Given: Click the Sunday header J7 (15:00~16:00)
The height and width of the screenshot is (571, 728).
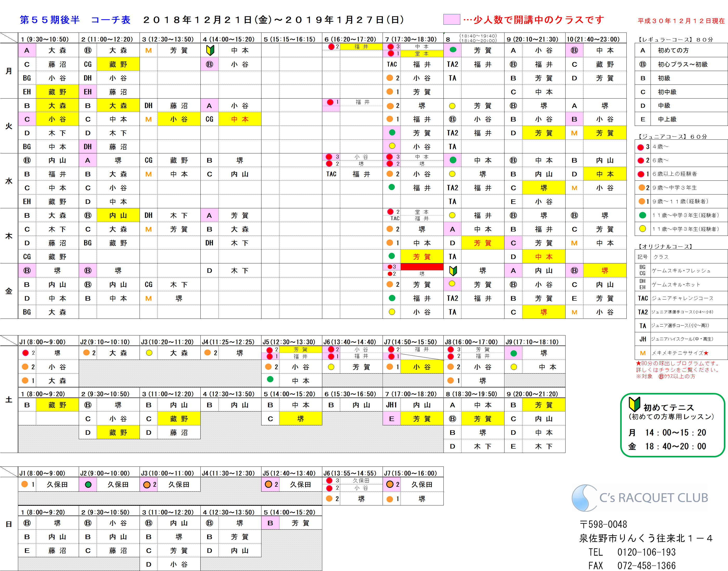Looking at the screenshot, I should coord(410,473).
